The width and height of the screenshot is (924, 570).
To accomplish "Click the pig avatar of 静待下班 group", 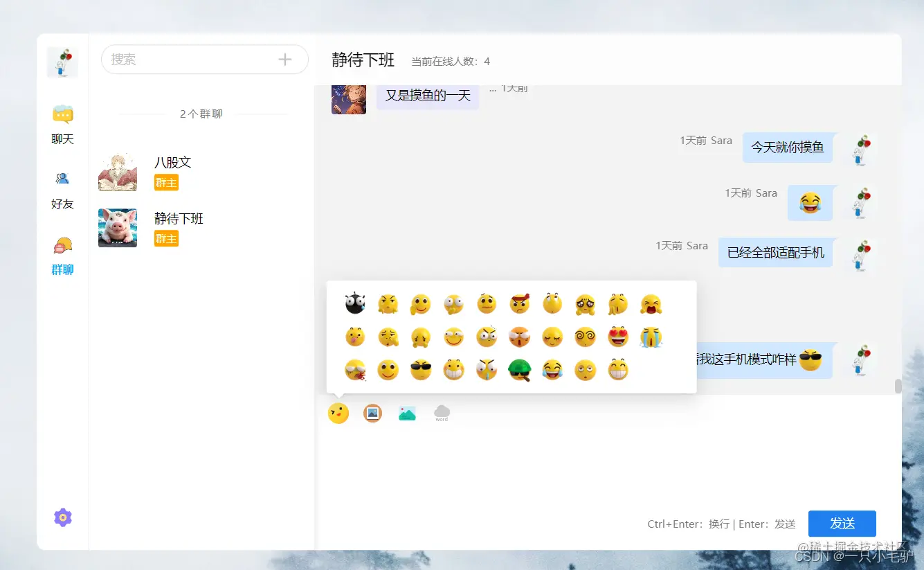I will pyautogui.click(x=117, y=227).
